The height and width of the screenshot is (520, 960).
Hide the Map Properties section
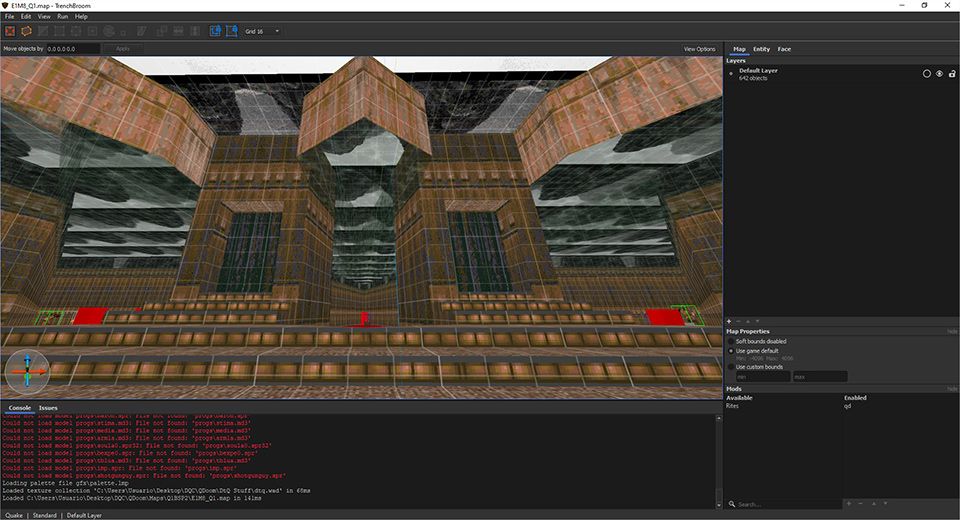(x=952, y=331)
